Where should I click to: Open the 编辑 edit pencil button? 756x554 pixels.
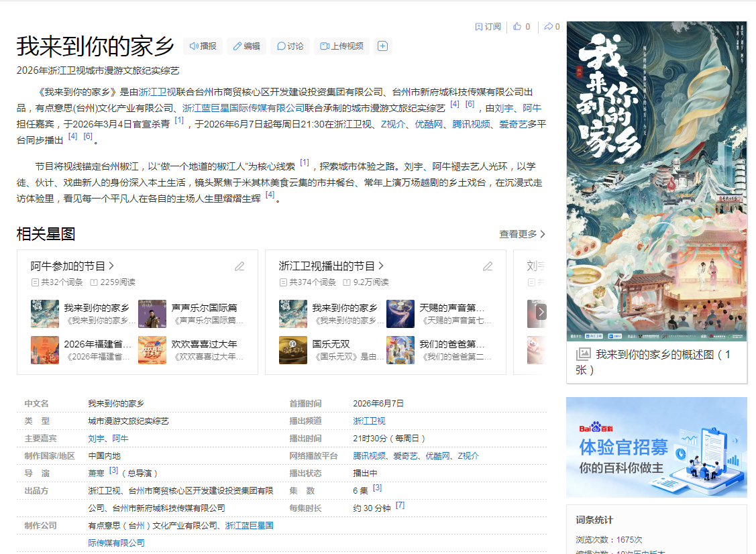click(x=246, y=46)
